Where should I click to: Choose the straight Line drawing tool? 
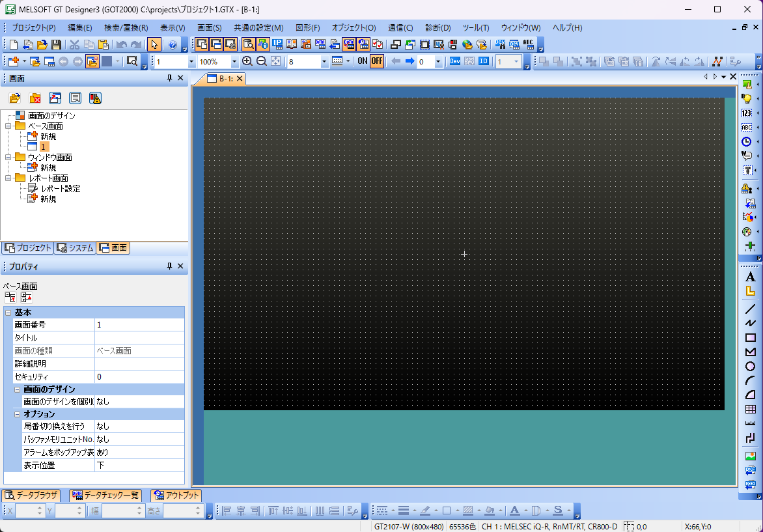coord(749,309)
